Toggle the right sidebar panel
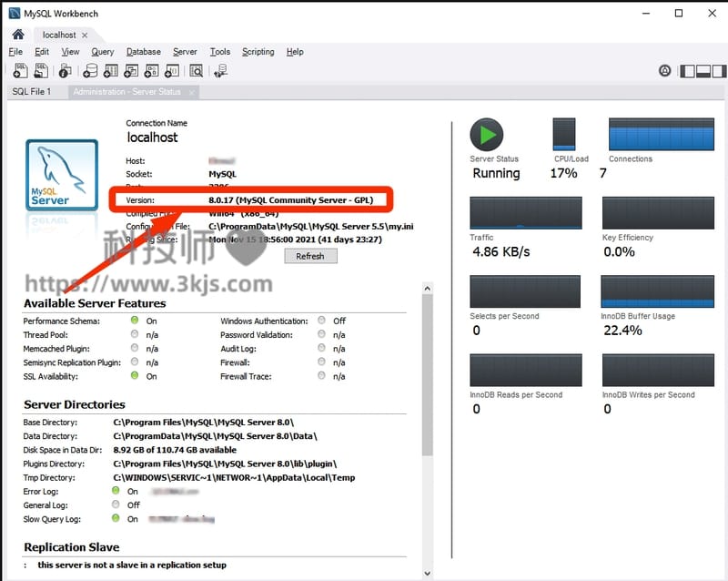This screenshot has height=581, width=728. coord(719,71)
